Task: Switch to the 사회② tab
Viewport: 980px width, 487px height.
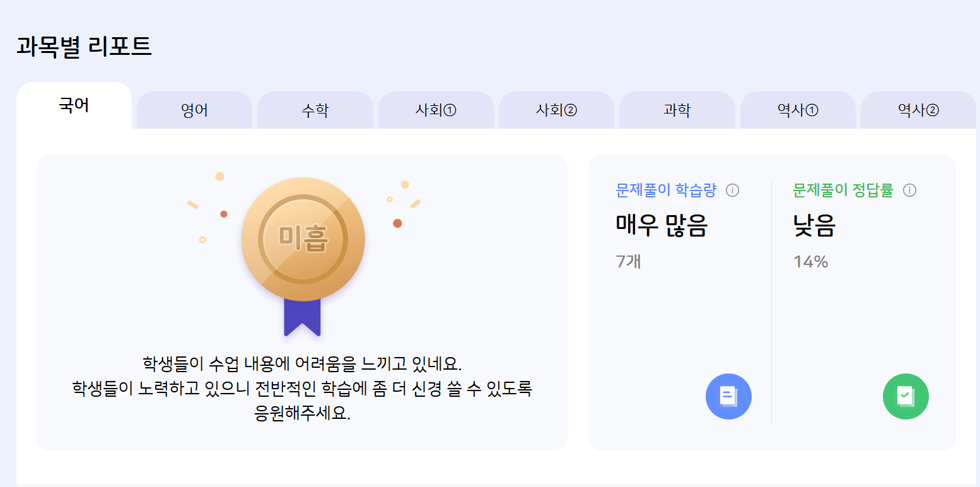Action: point(556,110)
